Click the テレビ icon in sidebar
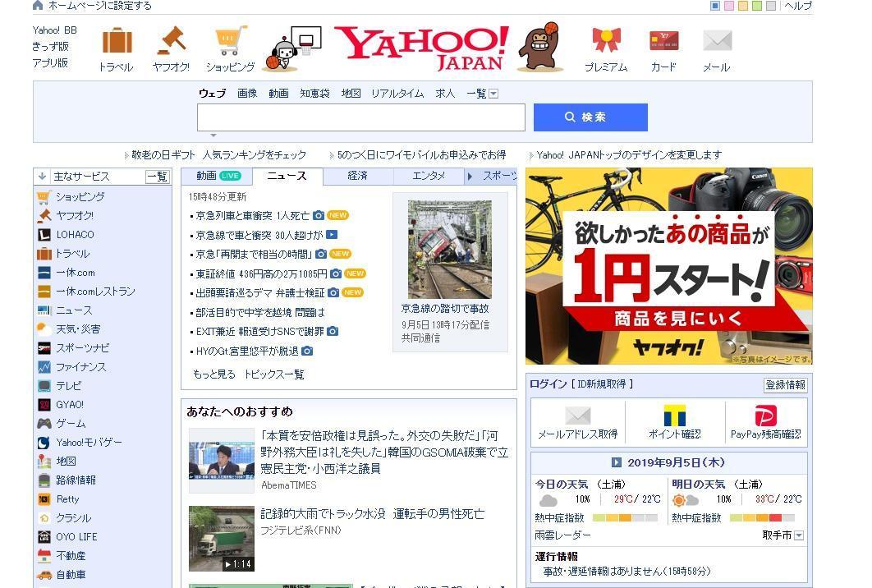This screenshot has height=588, width=872. coord(44,386)
